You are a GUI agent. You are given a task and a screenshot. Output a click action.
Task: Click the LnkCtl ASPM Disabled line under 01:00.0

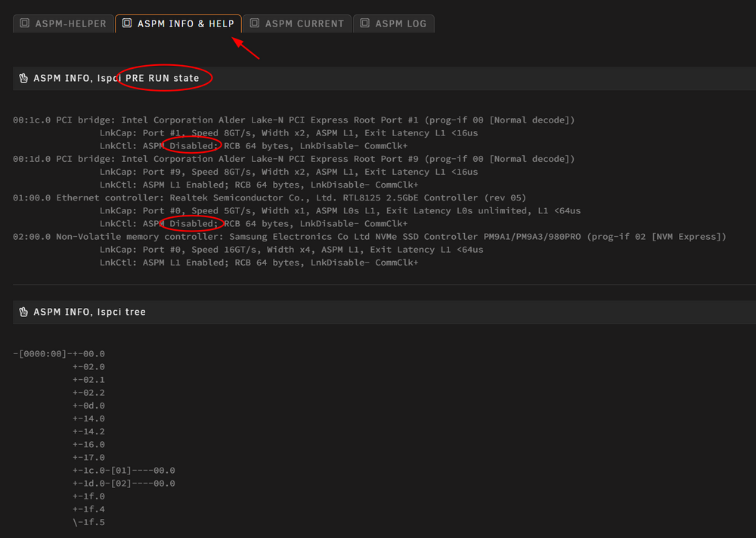(253, 224)
